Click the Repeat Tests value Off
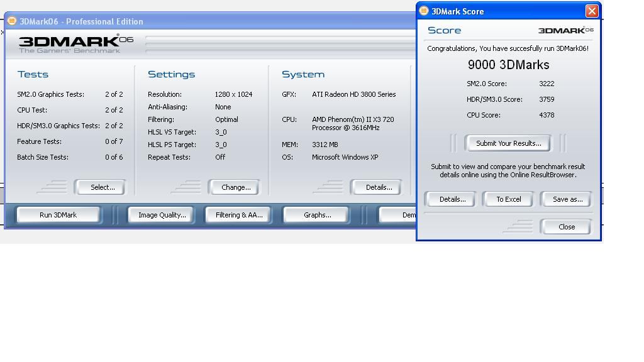 point(220,156)
